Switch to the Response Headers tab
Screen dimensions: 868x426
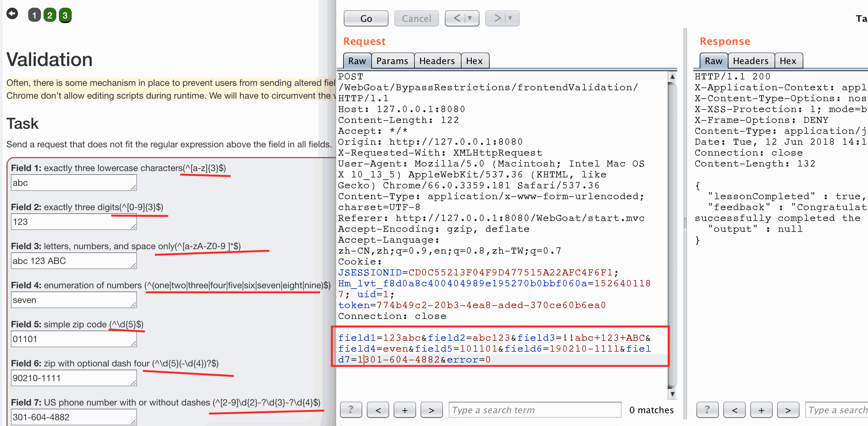click(x=751, y=61)
